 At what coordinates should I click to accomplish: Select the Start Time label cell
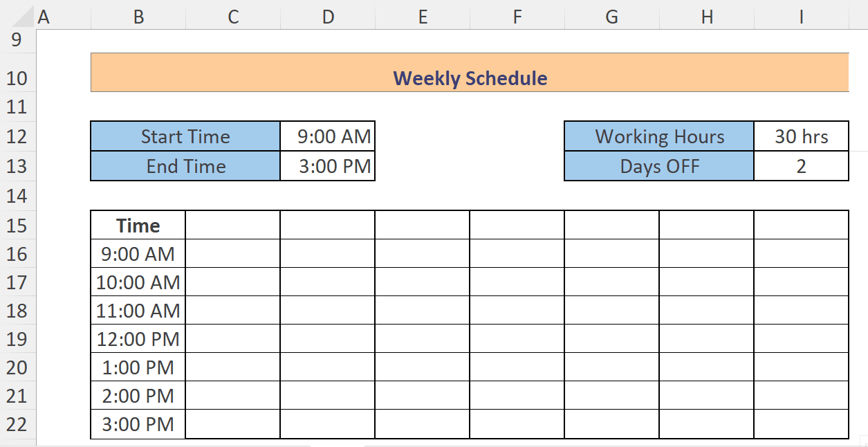tap(185, 136)
